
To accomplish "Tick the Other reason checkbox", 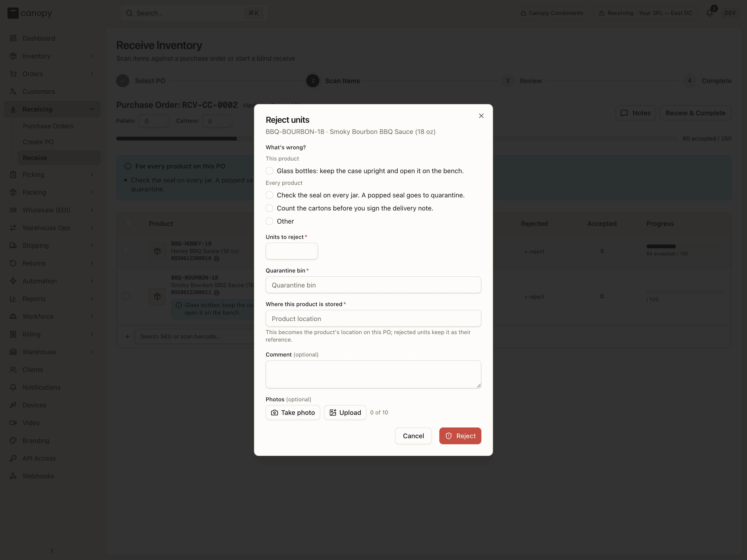I will pyautogui.click(x=269, y=221).
